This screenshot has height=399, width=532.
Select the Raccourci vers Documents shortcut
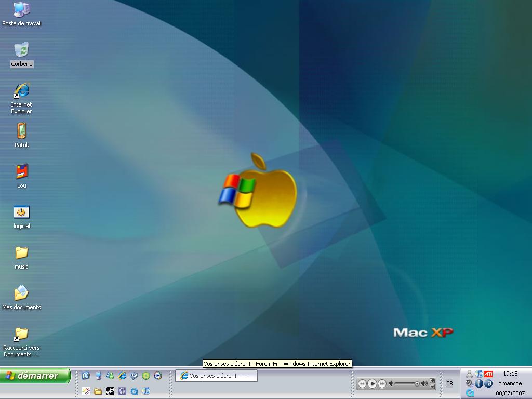[x=22, y=342]
